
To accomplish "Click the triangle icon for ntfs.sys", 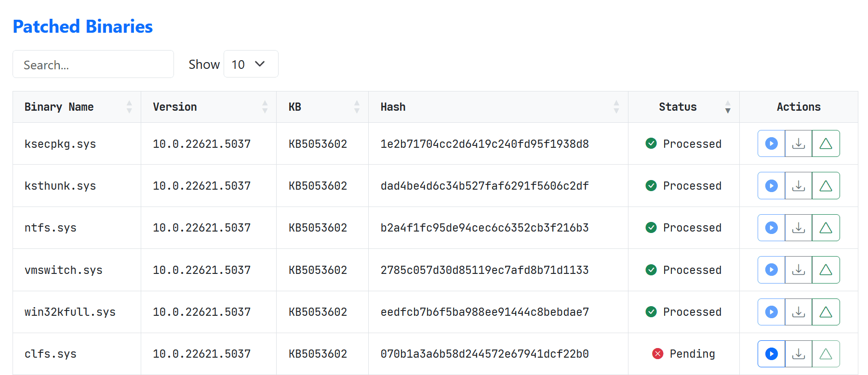I will tap(826, 228).
